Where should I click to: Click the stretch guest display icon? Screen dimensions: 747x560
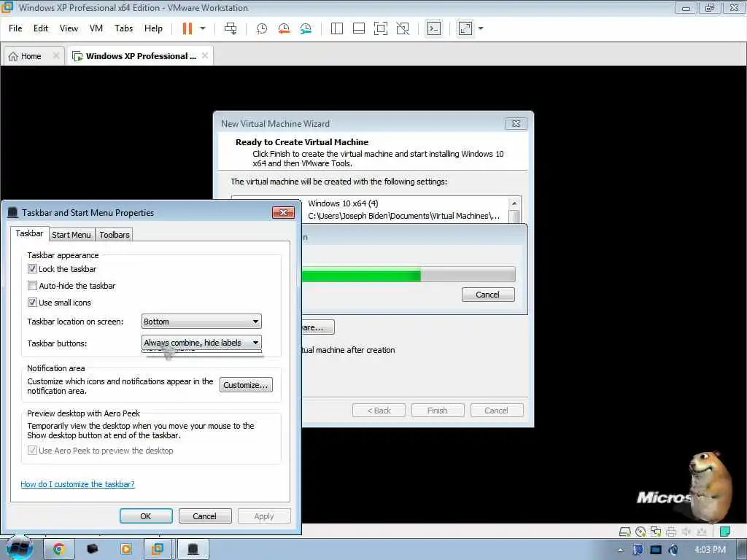[465, 28]
